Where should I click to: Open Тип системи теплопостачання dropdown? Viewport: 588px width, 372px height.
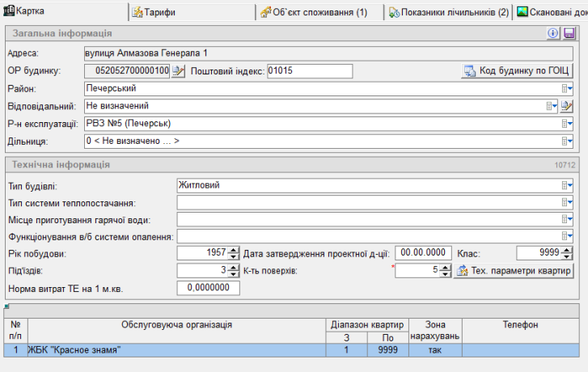tap(568, 202)
